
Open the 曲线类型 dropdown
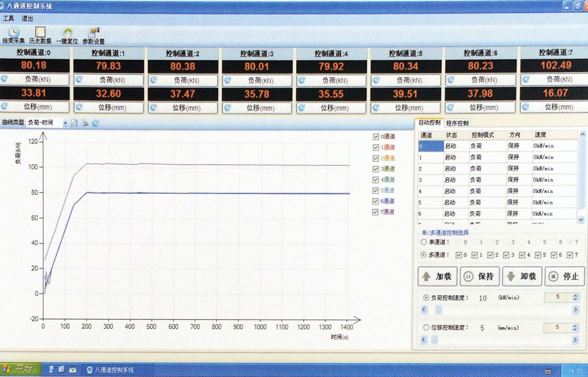click(x=65, y=123)
